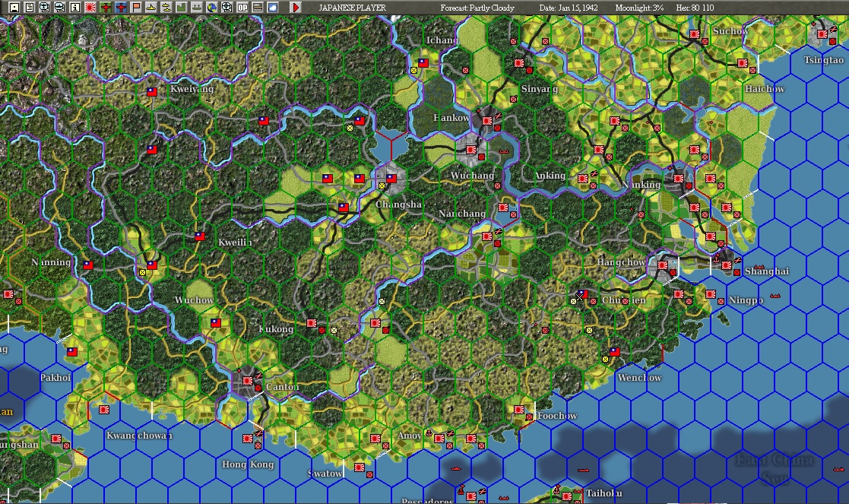Open the single yellow ship toolbar icon

click(x=150, y=8)
